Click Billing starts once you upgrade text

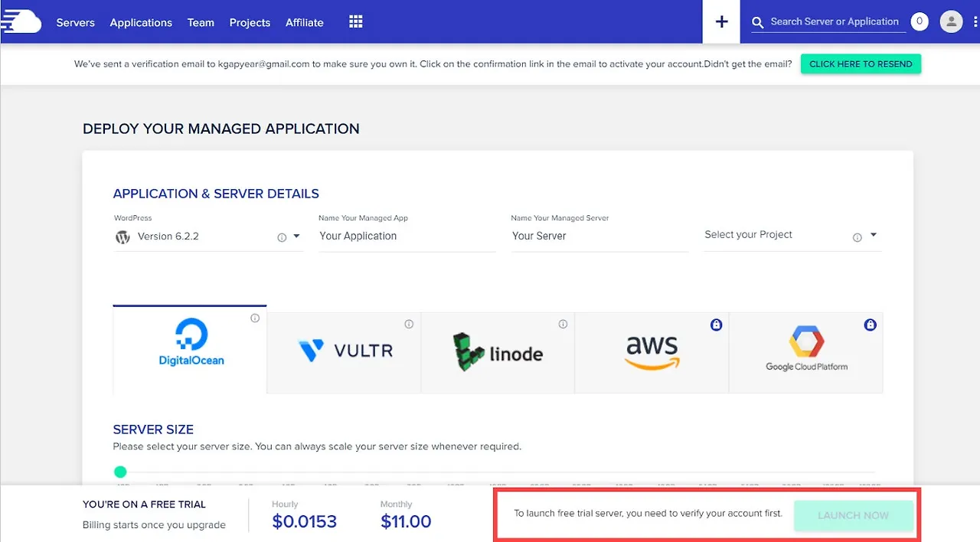coord(154,525)
